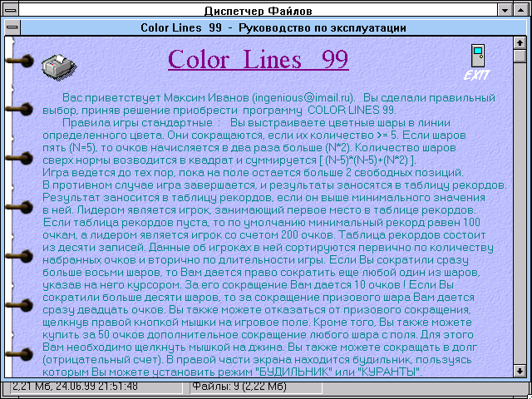Click the Color Lines 99 - Руководство по эксплуатации title bar
Screen dimensions: 532x399
273,27
